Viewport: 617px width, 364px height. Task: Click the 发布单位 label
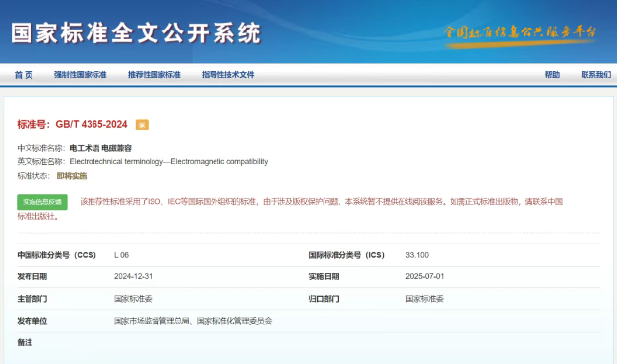point(31,321)
